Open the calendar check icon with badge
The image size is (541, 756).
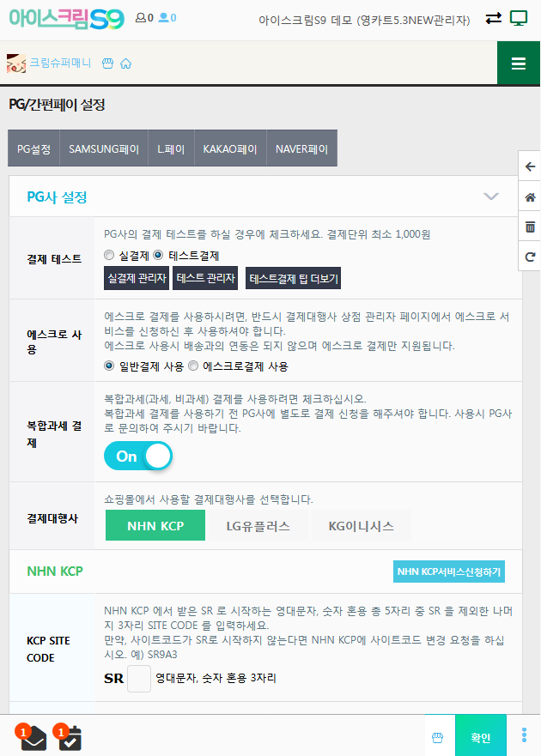point(69,738)
